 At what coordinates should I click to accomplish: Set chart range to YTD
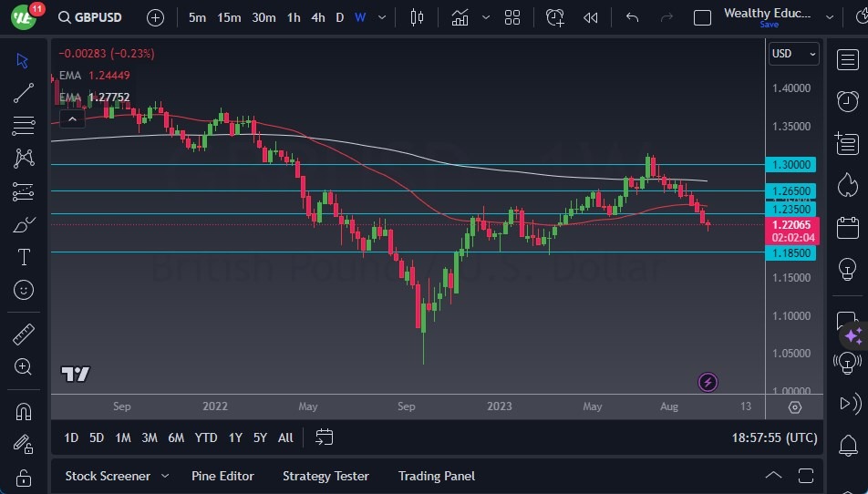(206, 437)
